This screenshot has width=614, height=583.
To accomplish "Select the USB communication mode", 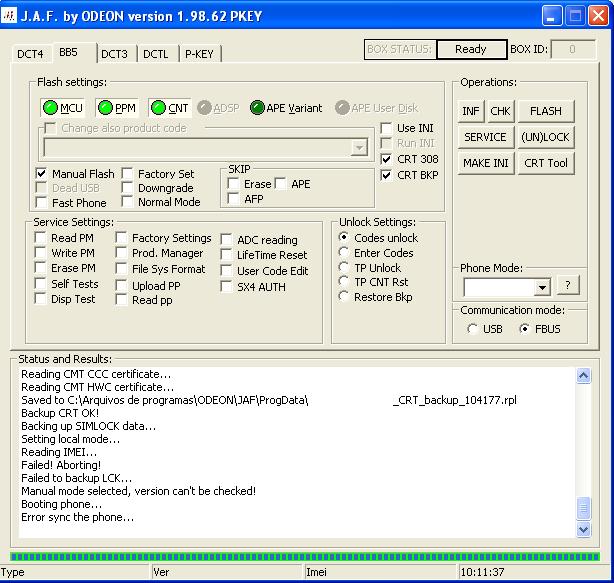I will pyautogui.click(x=472, y=330).
